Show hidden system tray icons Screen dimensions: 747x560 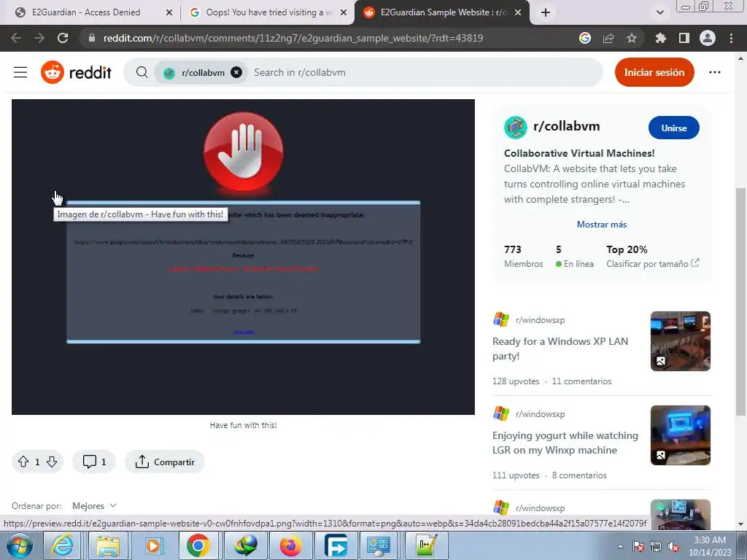pyautogui.click(x=620, y=546)
